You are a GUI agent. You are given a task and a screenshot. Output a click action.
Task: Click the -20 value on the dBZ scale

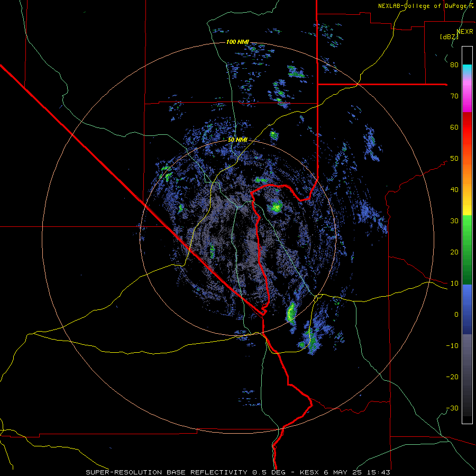tap(452, 377)
